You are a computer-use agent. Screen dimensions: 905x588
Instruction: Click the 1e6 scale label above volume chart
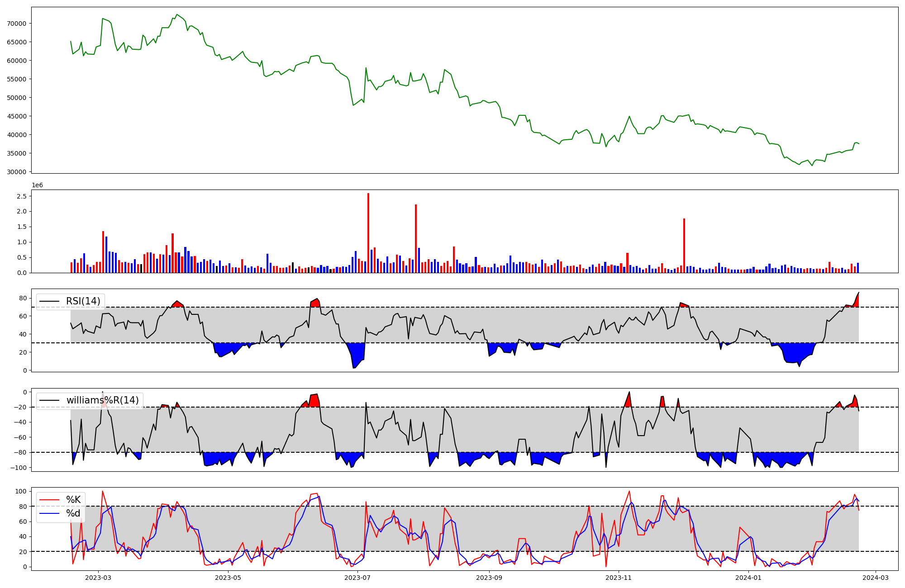(x=37, y=185)
